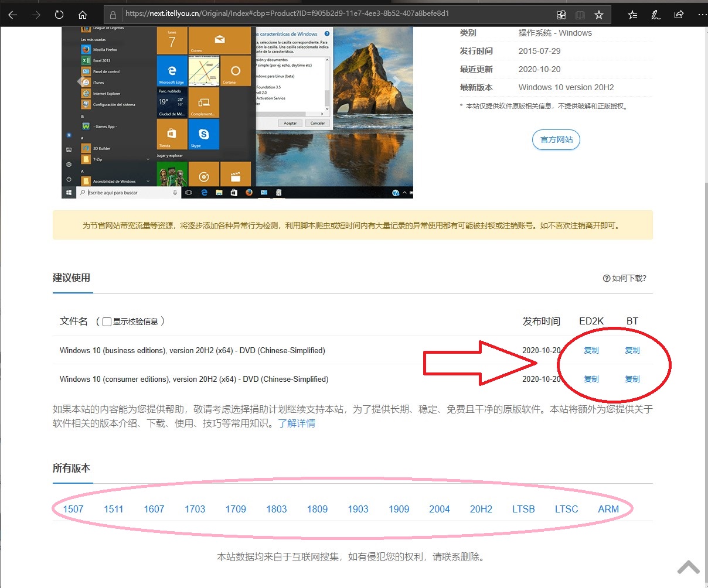The width and height of the screenshot is (708, 588).
Task: Click the business editions file name
Action: point(192,350)
